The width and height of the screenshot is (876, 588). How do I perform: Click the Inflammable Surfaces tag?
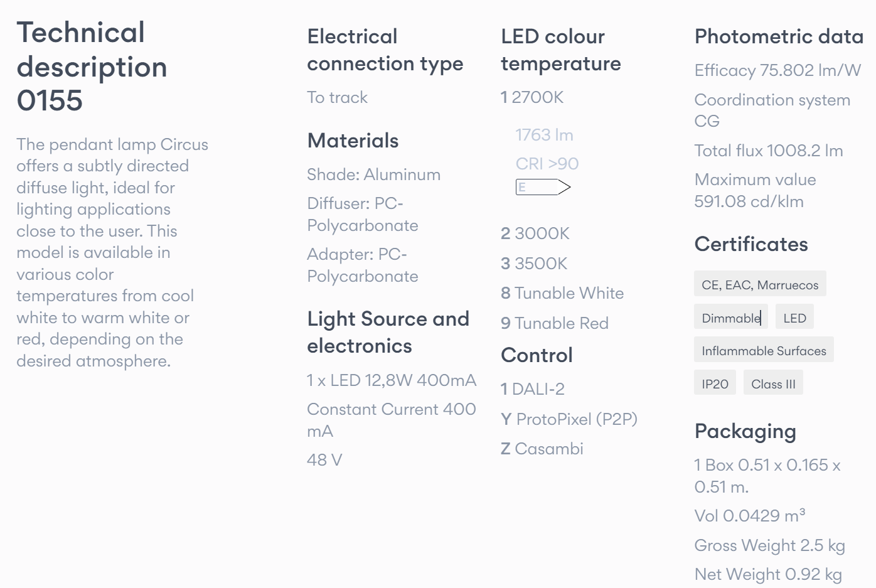click(764, 351)
